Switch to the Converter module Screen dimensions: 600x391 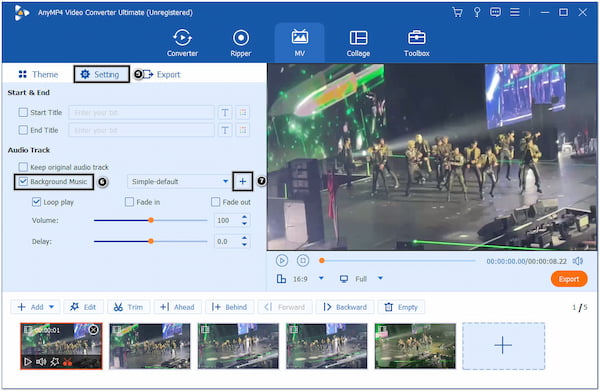click(183, 43)
